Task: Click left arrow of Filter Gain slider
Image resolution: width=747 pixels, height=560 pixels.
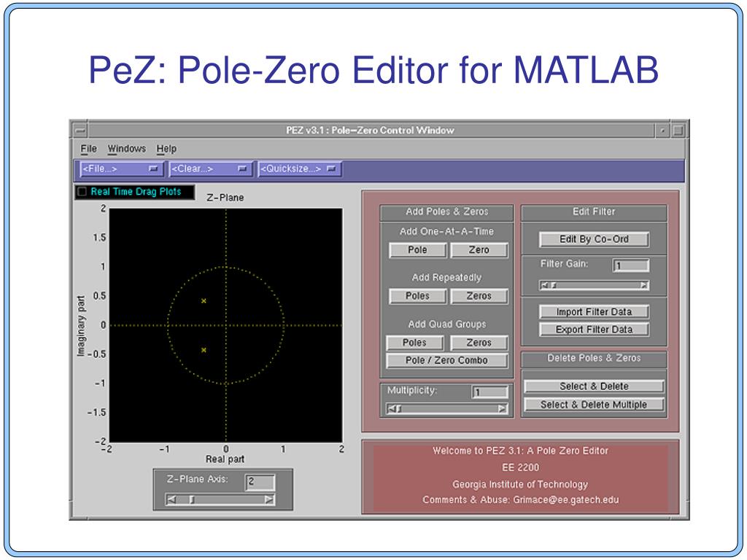Action: coord(544,285)
